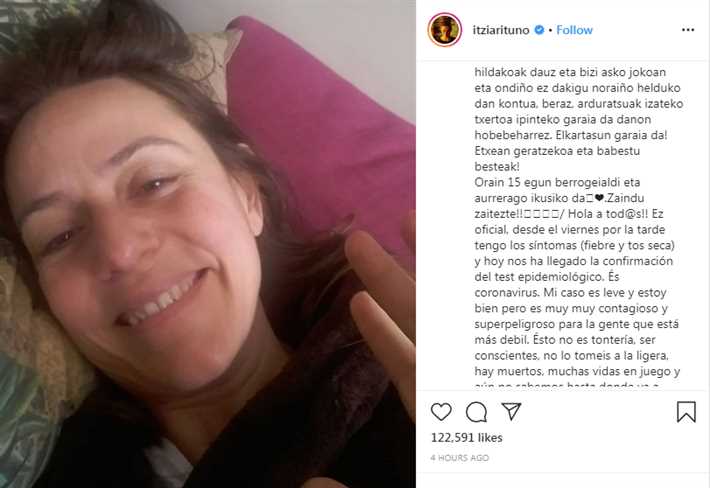The width and height of the screenshot is (710, 488).
Task: Open the itziarituno username link
Action: tap(501, 30)
